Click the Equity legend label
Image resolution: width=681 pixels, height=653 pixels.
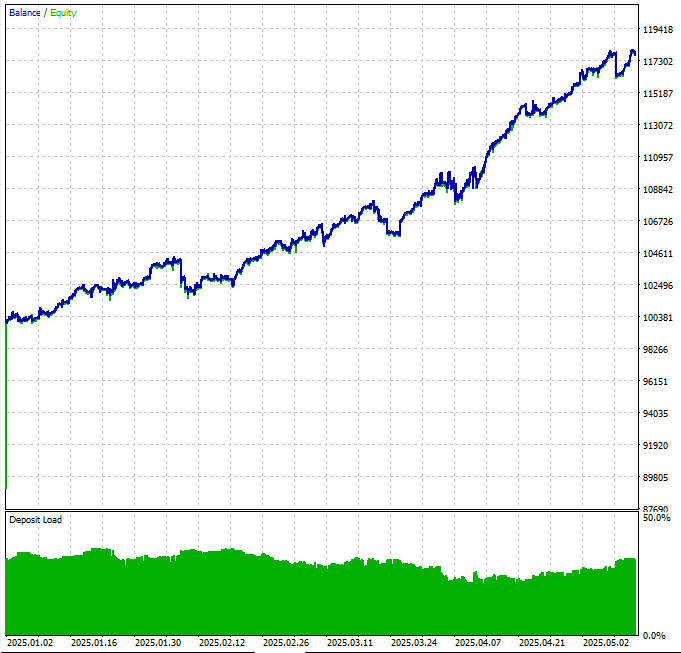[x=63, y=13]
